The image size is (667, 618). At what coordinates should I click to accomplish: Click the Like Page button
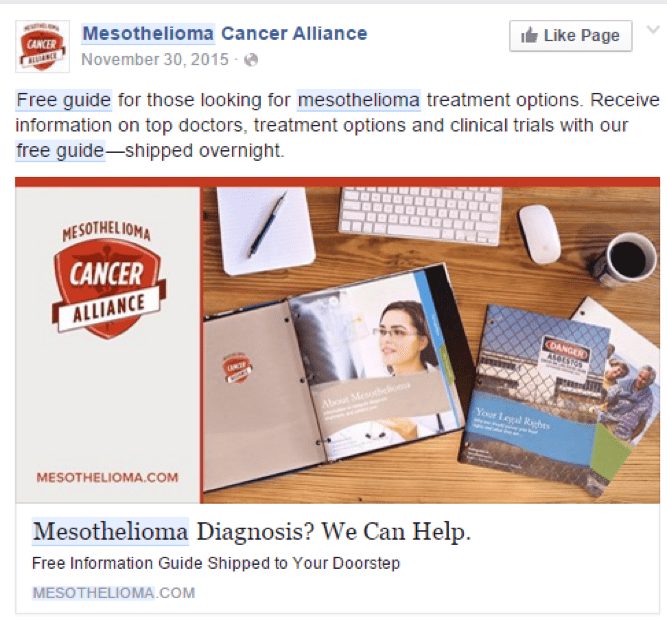click(570, 36)
